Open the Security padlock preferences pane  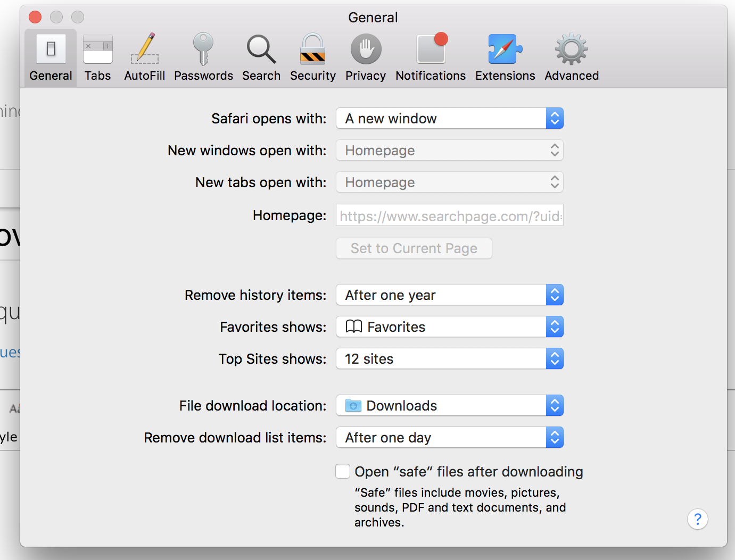pos(313,57)
